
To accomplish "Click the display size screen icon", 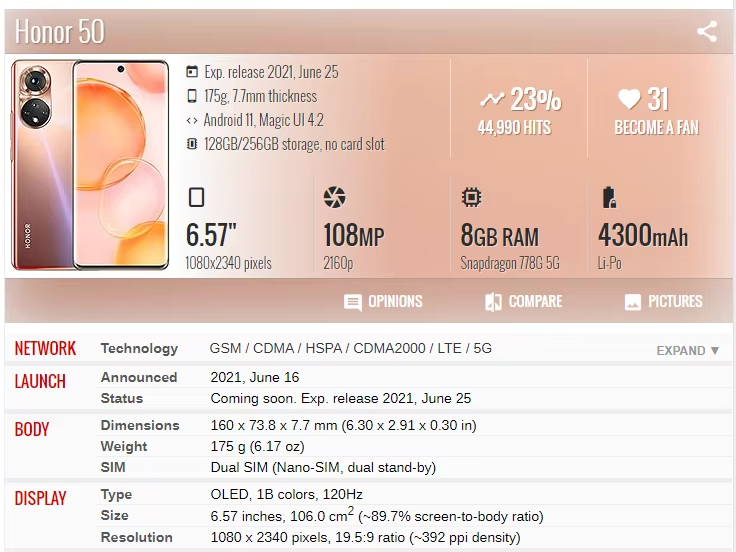I will (196, 197).
